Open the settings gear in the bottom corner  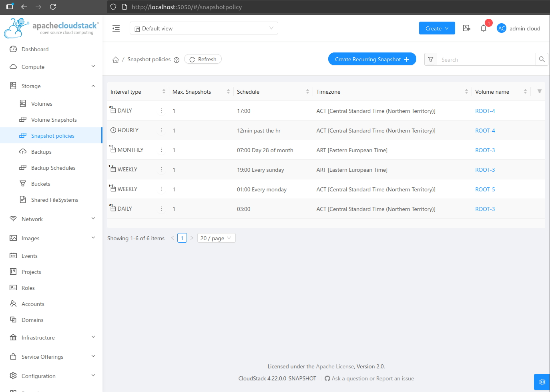click(542, 382)
